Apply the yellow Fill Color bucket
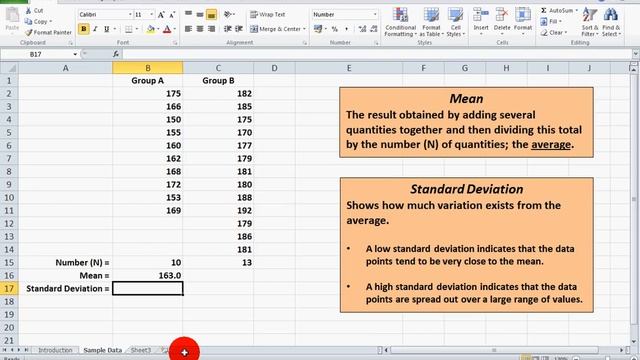 pyautogui.click(x=151, y=29)
